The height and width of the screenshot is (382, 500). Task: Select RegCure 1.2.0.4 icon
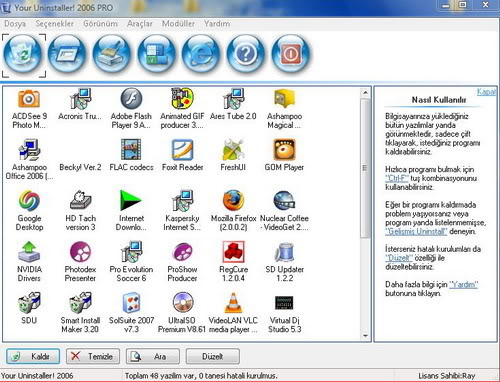click(233, 252)
